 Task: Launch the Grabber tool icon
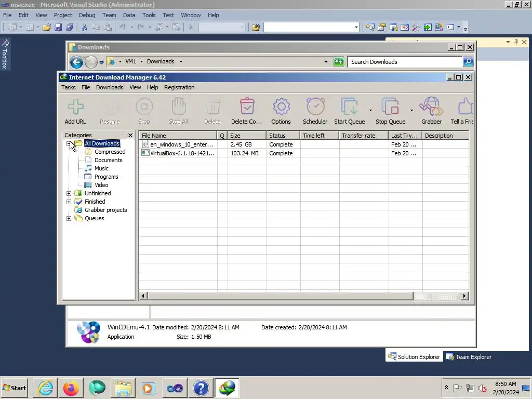431,107
